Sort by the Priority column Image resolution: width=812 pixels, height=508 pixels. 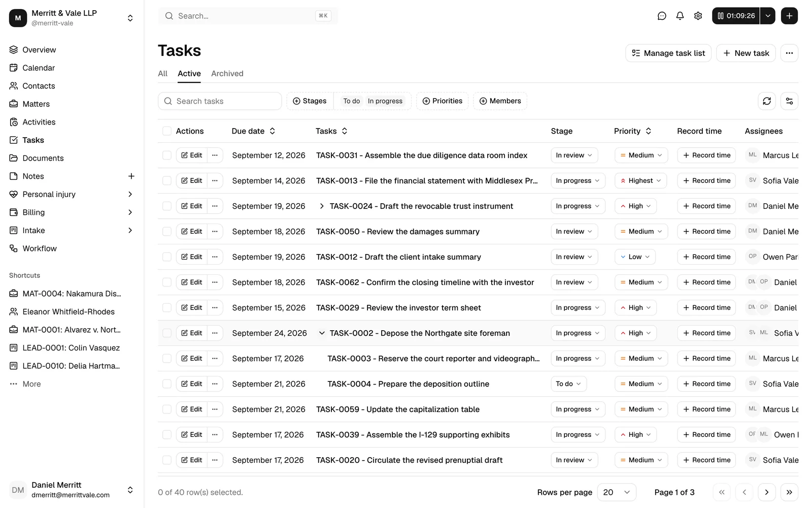632,131
